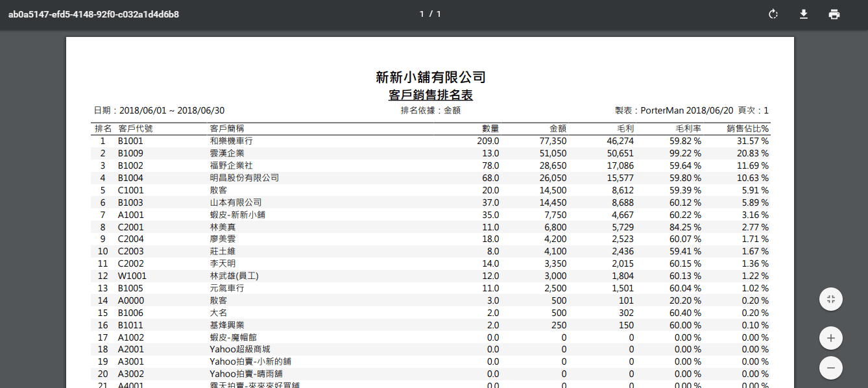This screenshot has width=868, height=388.
Task: Click the 銷售佔比% column header
Action: [747, 128]
